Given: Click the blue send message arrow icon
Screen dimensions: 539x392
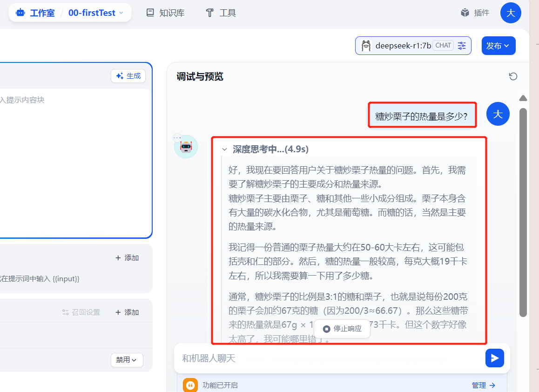Looking at the screenshot, I should (494, 358).
